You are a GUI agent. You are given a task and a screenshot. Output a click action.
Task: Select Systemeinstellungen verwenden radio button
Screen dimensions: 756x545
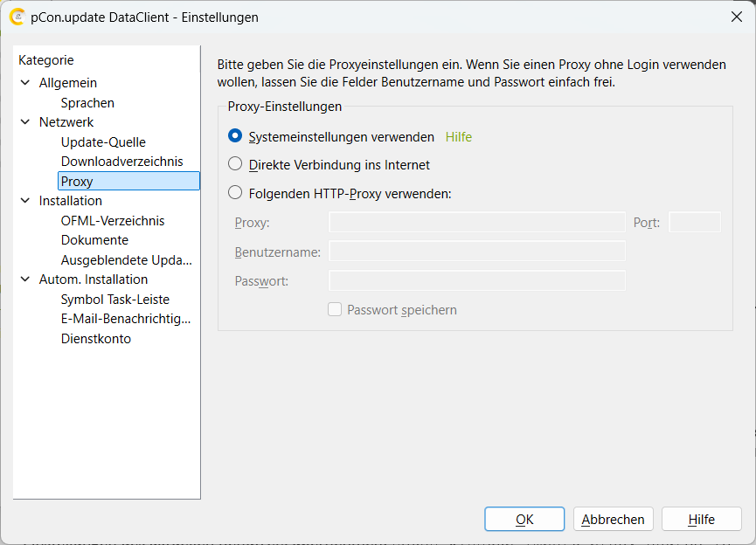click(235, 136)
